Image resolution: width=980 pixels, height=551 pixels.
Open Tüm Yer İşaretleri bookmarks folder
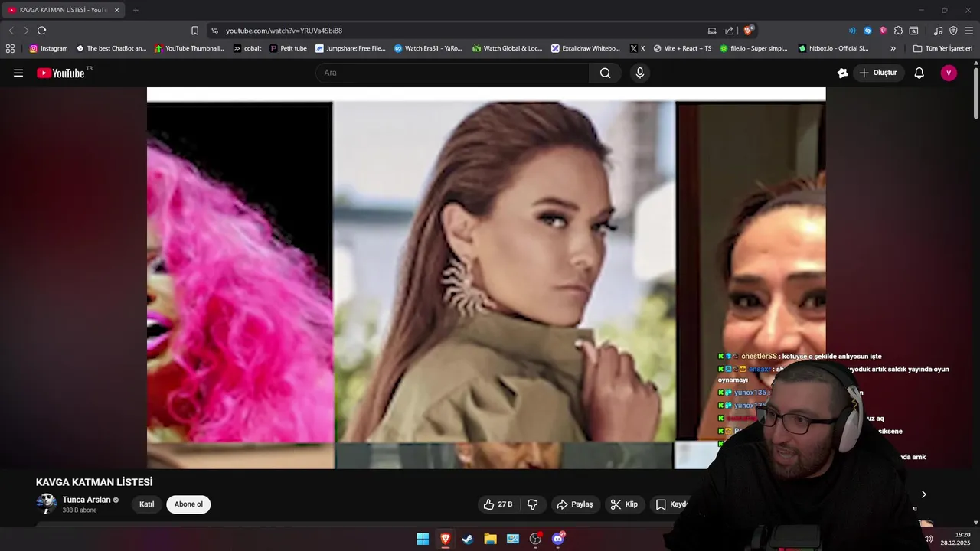942,48
